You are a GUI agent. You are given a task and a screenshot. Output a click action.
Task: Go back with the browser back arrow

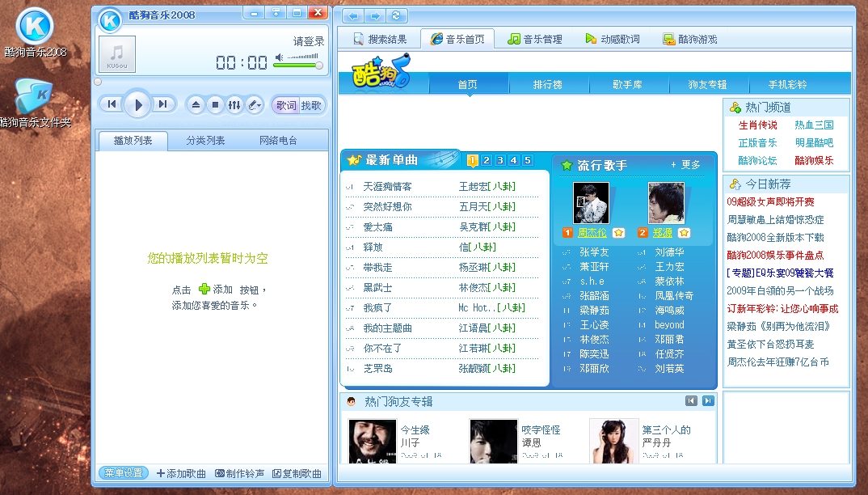click(x=352, y=15)
